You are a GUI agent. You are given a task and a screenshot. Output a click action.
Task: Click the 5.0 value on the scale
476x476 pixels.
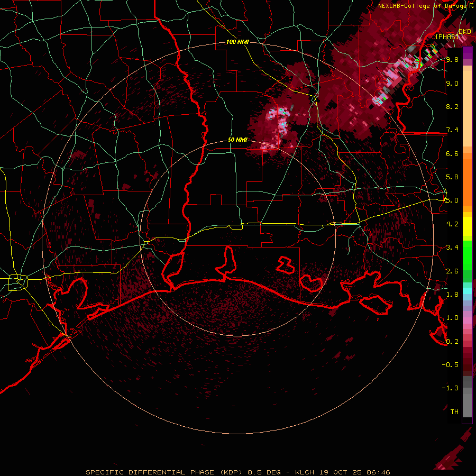[x=452, y=200]
